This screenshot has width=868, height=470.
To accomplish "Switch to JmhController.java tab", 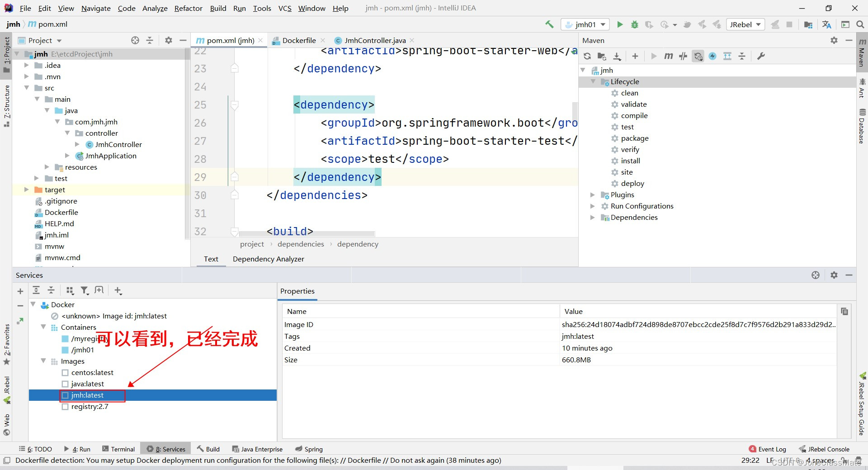I will (375, 40).
